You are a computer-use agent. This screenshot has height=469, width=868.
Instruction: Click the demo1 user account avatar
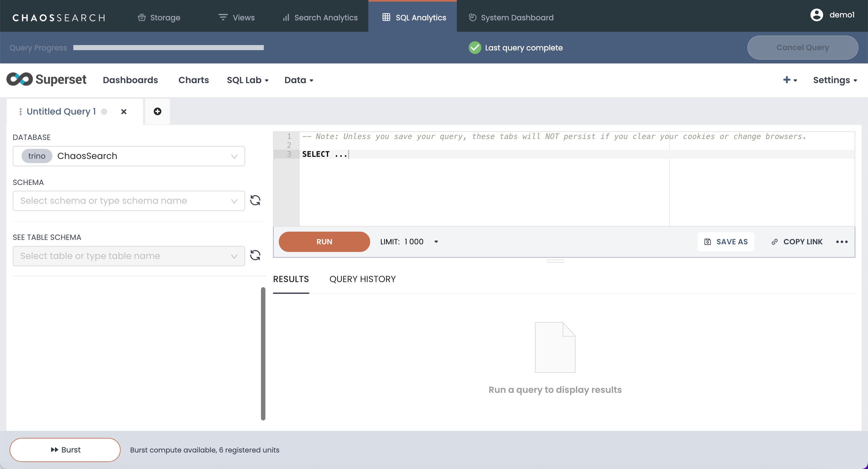(x=817, y=15)
